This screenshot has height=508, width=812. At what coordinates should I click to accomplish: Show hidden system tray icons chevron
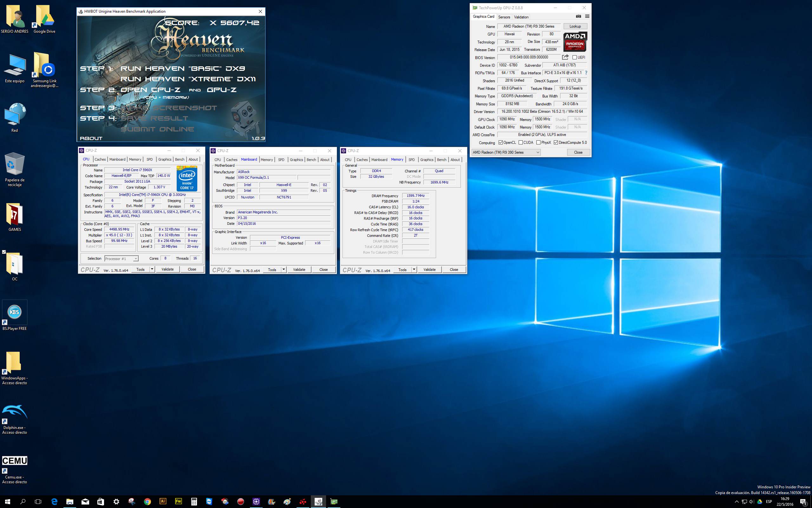pos(737,502)
